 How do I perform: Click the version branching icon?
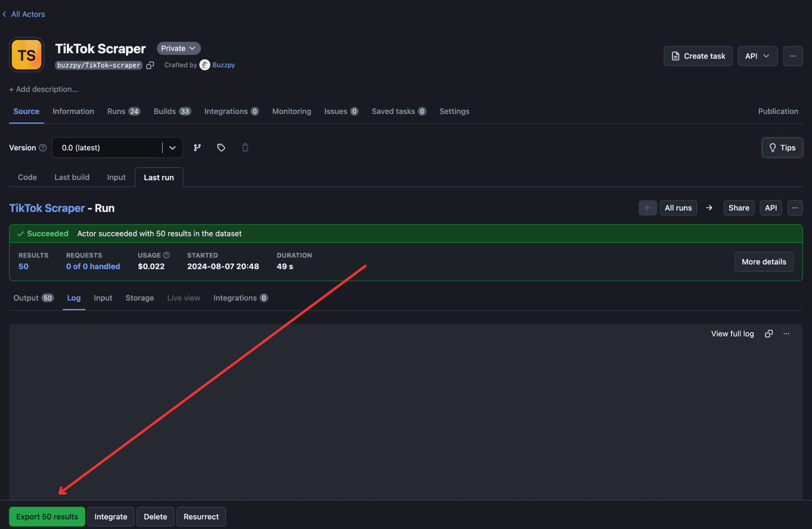(x=197, y=148)
